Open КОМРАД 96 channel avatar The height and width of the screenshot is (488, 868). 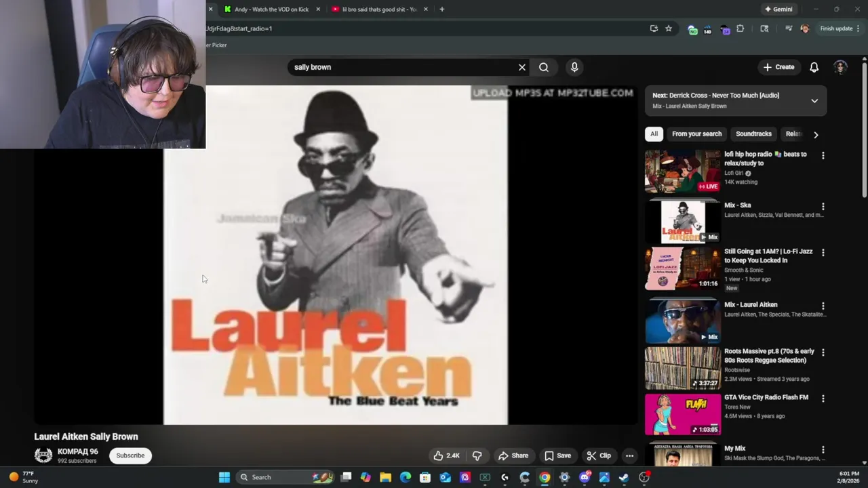pos(43,455)
